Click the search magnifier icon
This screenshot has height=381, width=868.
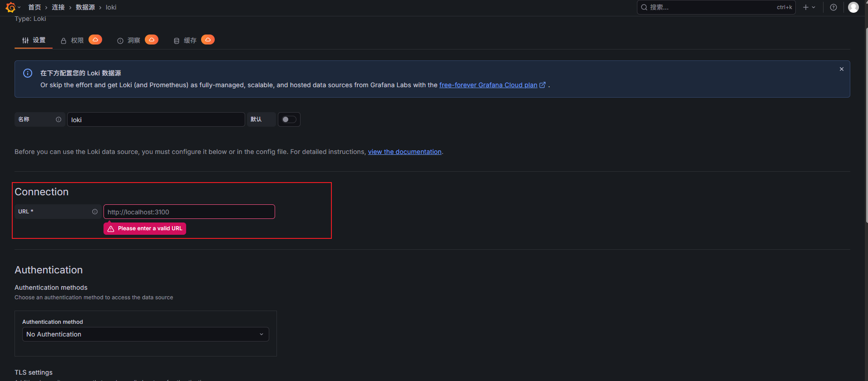coord(644,7)
